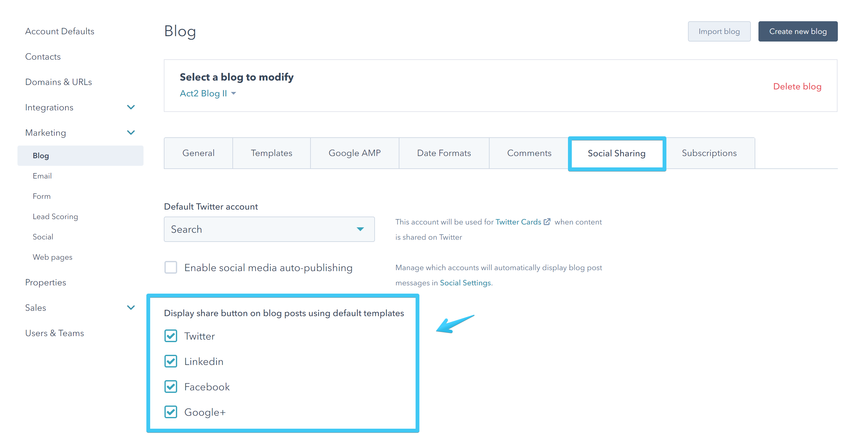Open the Google AMP tab
The width and height of the screenshot is (868, 442).
click(354, 153)
